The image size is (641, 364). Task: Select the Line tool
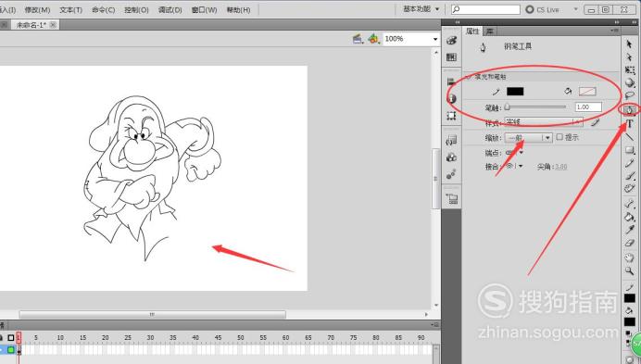coord(630,137)
